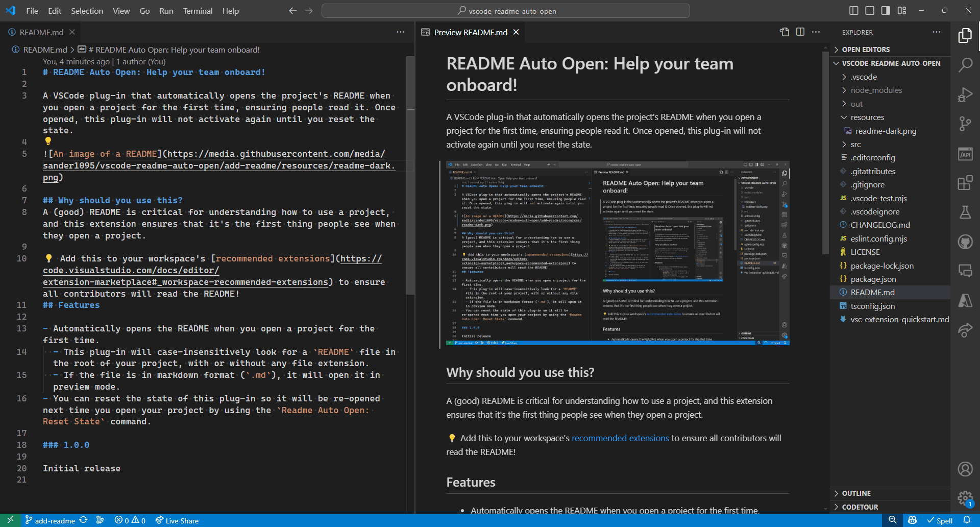Screen dimensions: 980x527
Task: Open the Source Control view
Action: (x=965, y=124)
